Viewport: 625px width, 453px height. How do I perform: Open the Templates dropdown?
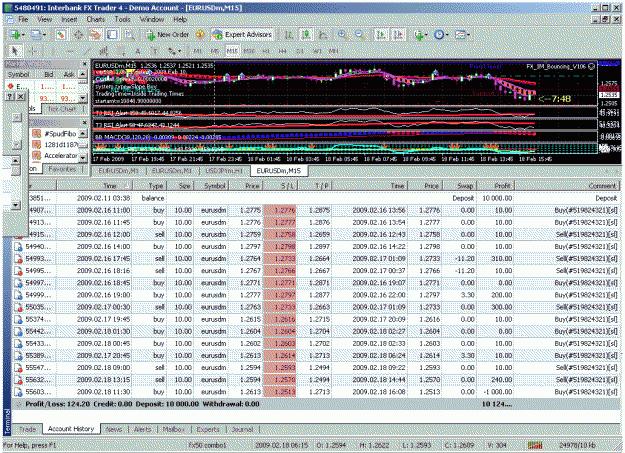(x=462, y=35)
